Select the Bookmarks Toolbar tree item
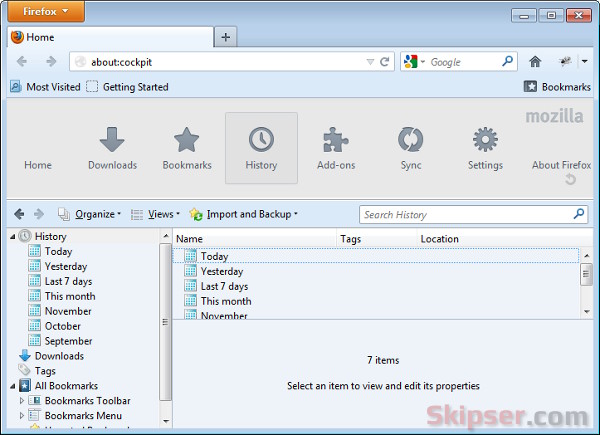The height and width of the screenshot is (435, 600). coord(88,401)
